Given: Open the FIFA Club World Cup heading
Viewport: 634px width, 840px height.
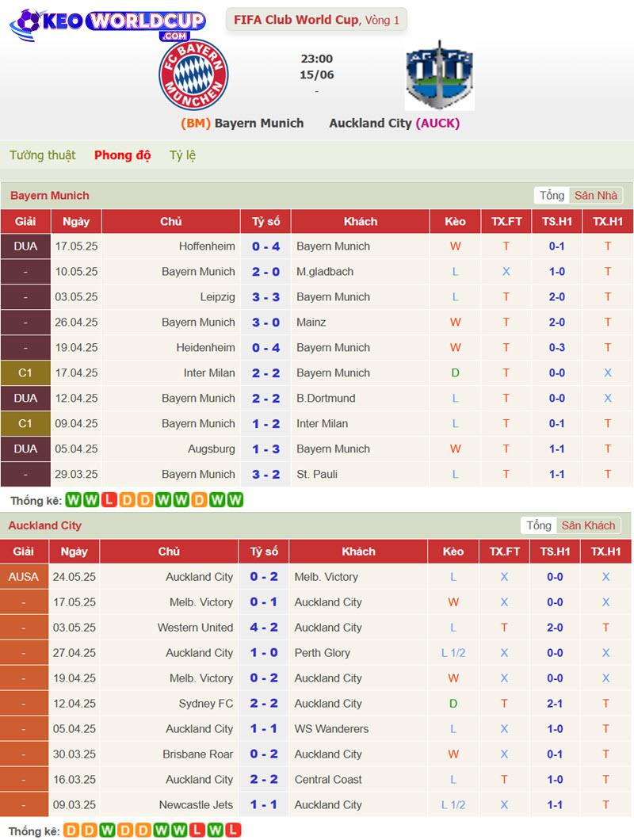Looking at the screenshot, I should (316, 20).
